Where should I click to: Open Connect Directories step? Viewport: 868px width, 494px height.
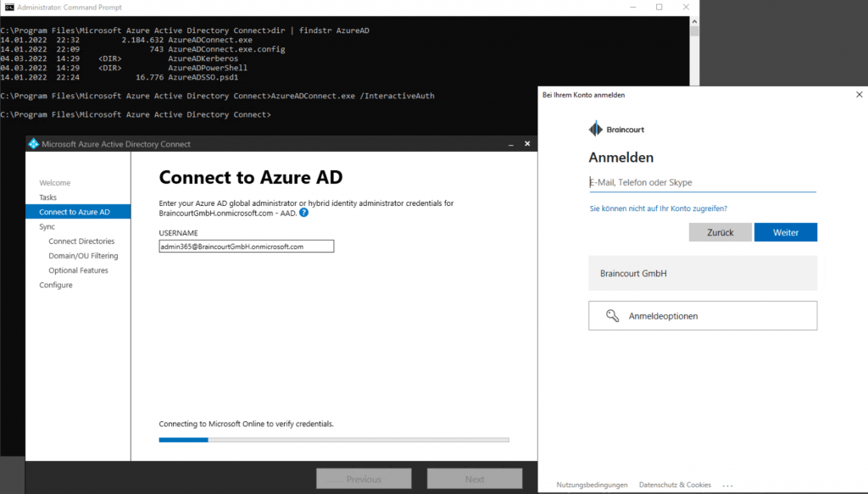(81, 241)
